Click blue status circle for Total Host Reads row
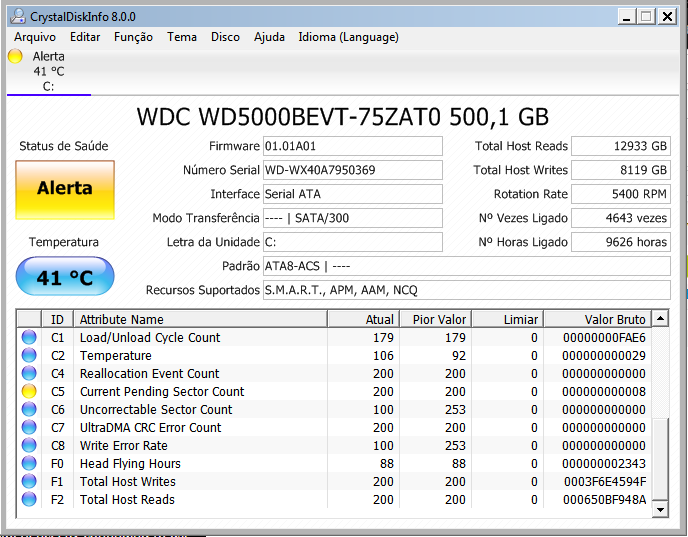688x537 pixels. click(29, 500)
